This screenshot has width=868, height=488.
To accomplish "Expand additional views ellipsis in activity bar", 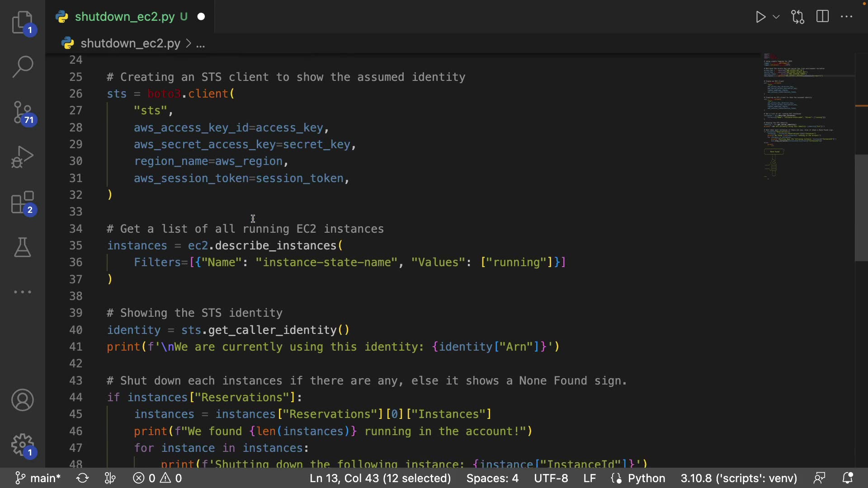I will click(x=23, y=292).
